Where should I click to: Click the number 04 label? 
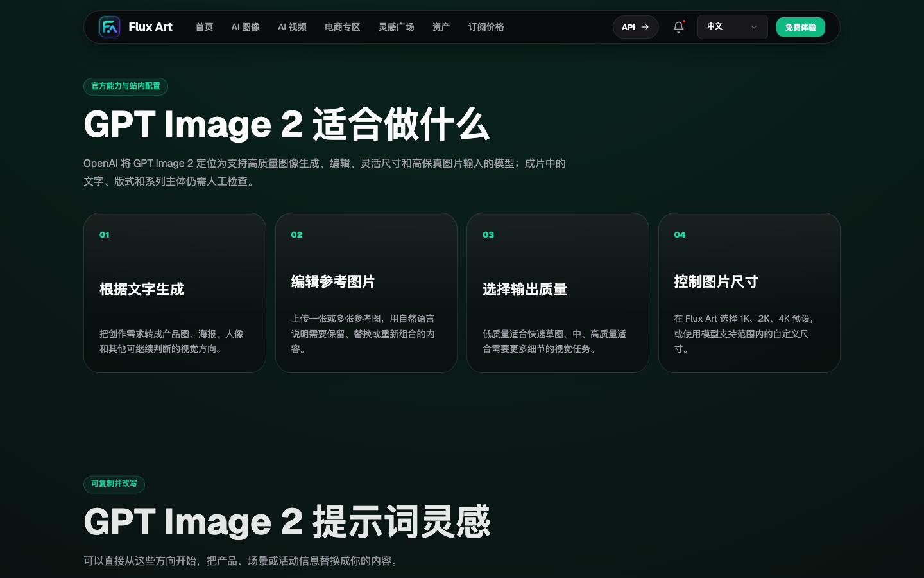[680, 235]
